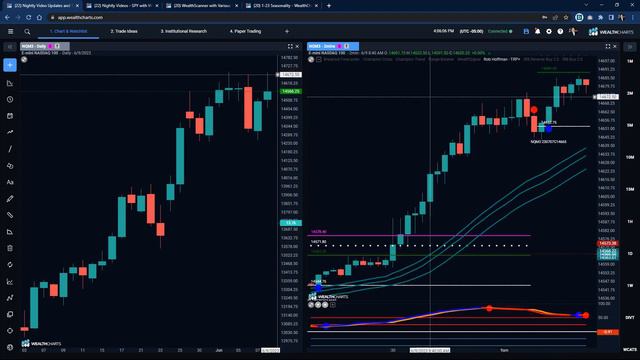Click the layers copy icon in left toolbar
This screenshot has width=640, height=360.
(10, 314)
